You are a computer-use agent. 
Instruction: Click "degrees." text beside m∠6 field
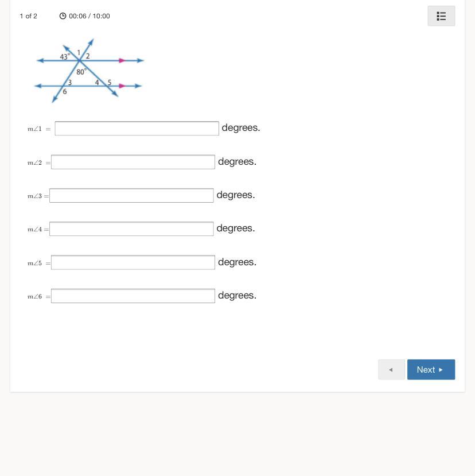(237, 295)
